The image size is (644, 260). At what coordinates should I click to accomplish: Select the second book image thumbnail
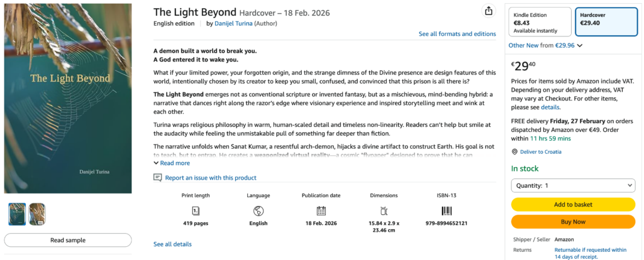37,214
